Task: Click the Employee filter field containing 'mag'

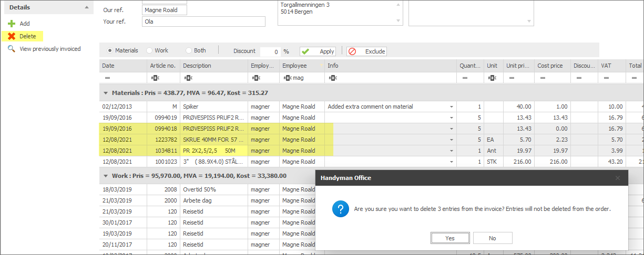Action: coord(302,78)
